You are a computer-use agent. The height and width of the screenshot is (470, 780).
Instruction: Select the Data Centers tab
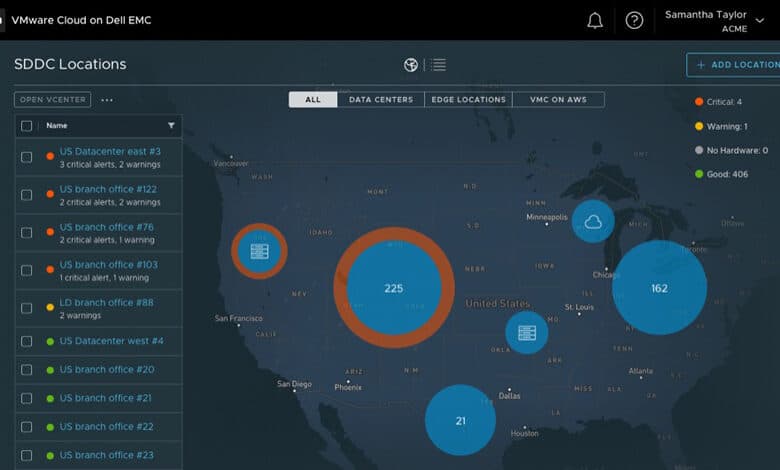click(x=381, y=99)
